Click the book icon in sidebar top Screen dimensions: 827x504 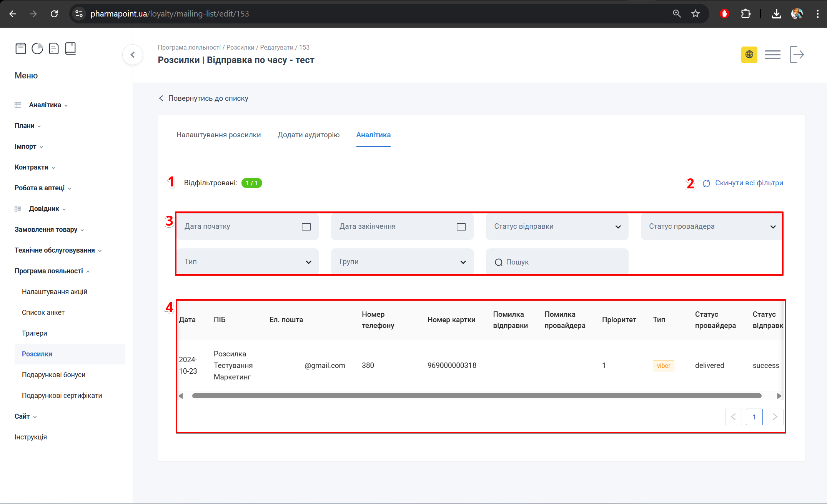[70, 48]
